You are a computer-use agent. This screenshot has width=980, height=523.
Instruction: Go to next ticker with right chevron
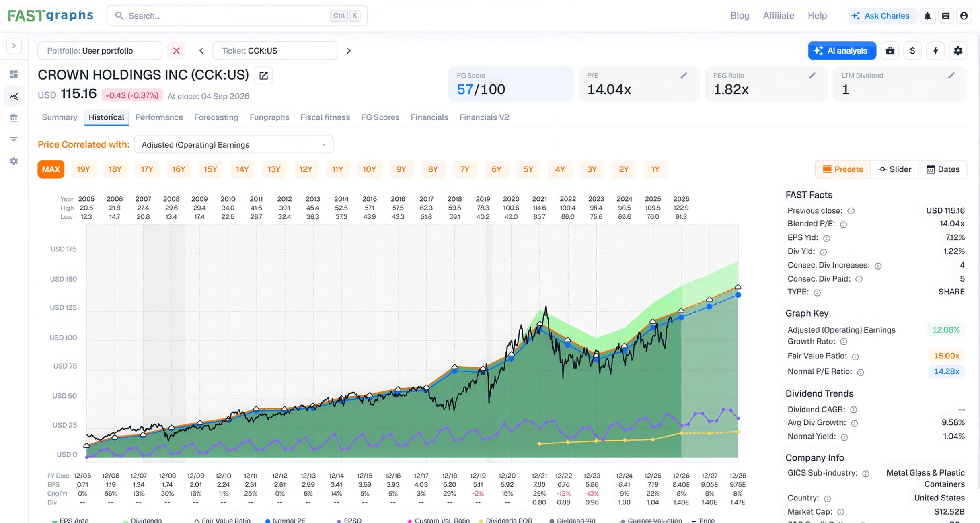(349, 51)
